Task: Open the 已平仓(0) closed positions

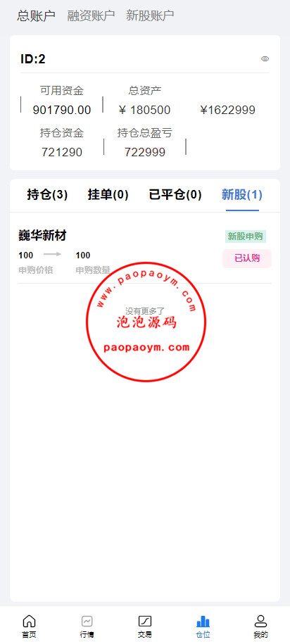Action: pyautogui.click(x=175, y=195)
